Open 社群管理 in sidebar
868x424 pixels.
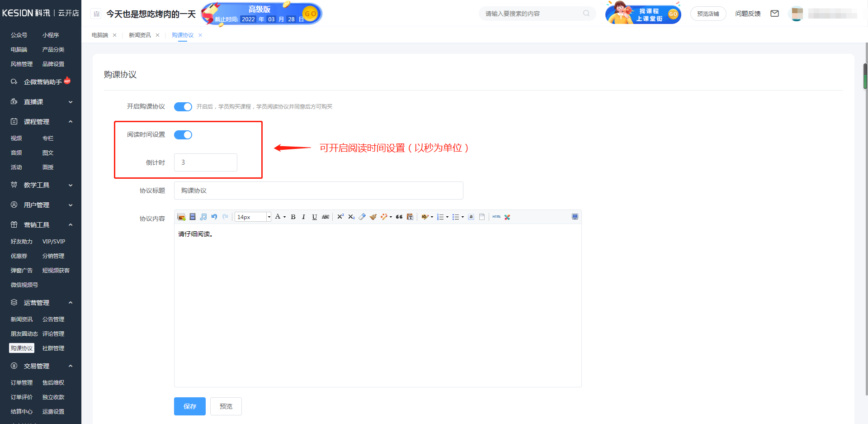click(53, 348)
